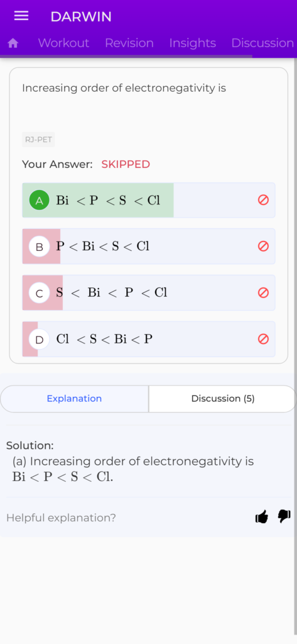Image resolution: width=297 pixels, height=644 pixels.
Task: Click the thumbs down icon
Action: click(x=284, y=516)
